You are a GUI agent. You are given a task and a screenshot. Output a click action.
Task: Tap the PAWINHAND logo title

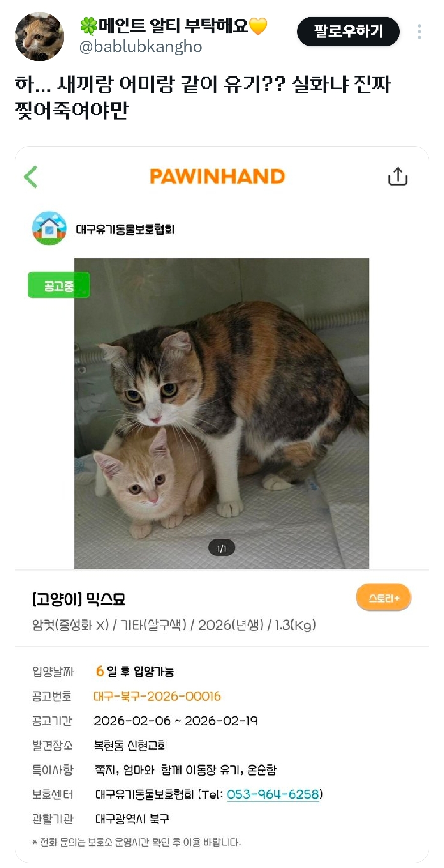pyautogui.click(x=217, y=177)
